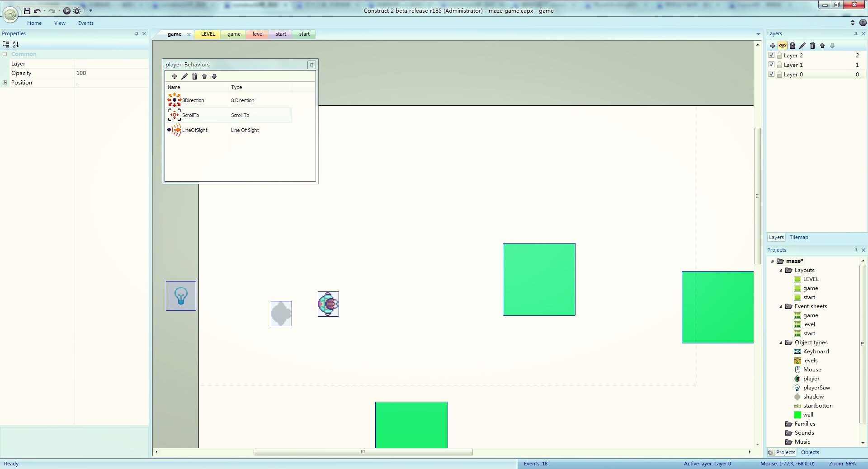The image size is (868, 469).
Task: Move the selected behavior down in the list
Action: point(214,76)
